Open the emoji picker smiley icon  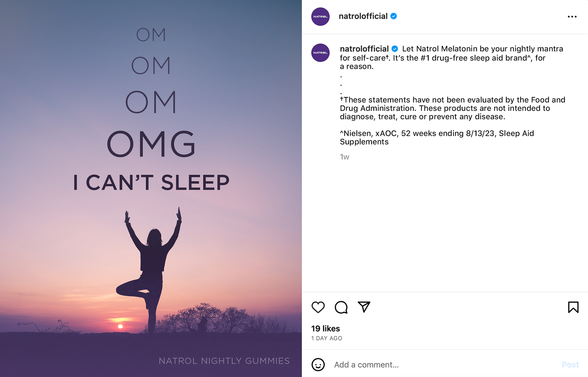click(318, 364)
